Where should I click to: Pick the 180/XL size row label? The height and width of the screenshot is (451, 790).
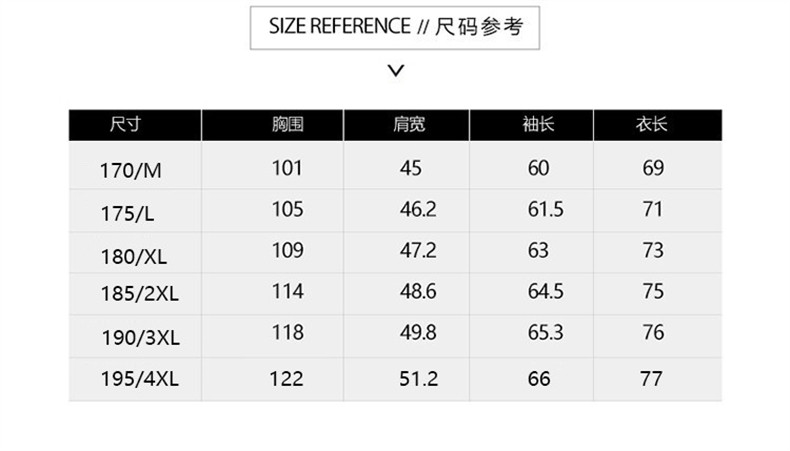(x=133, y=255)
